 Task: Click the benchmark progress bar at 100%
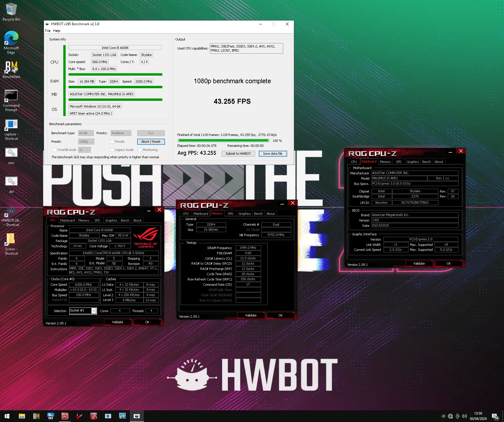click(x=223, y=141)
